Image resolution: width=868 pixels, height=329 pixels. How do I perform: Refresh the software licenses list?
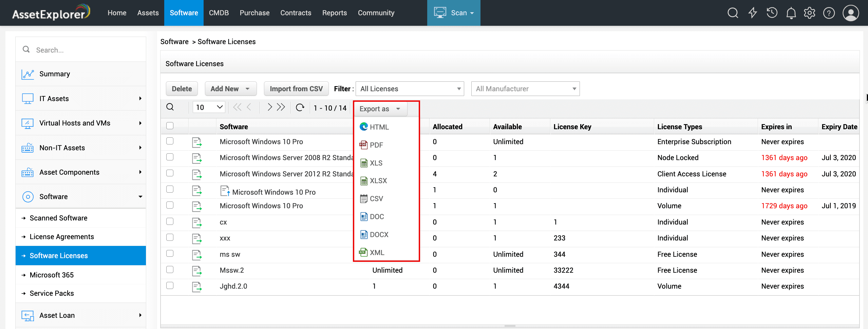click(x=300, y=108)
